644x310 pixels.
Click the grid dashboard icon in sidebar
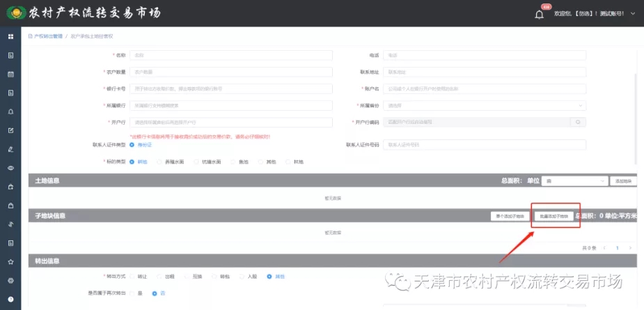point(10,36)
